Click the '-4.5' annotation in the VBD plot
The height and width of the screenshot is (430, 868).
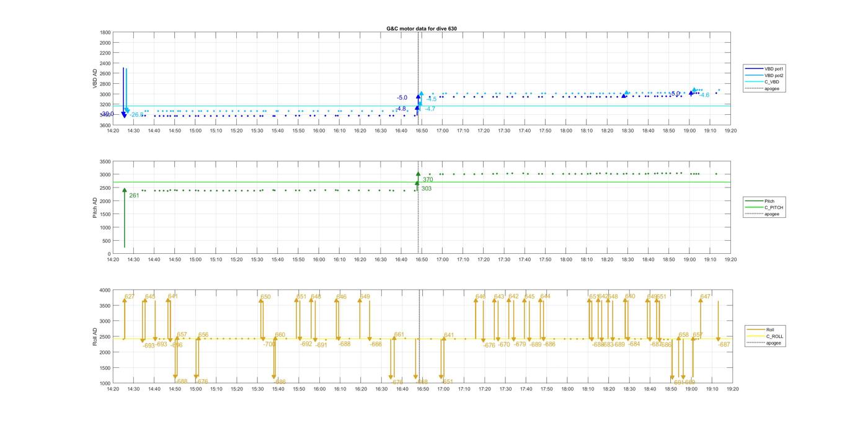pyautogui.click(x=432, y=99)
